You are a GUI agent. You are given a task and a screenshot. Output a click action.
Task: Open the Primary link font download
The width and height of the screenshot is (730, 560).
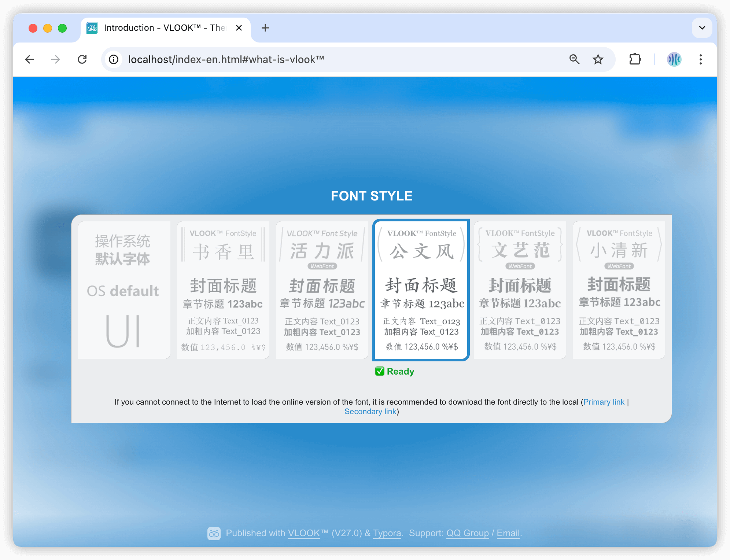click(604, 402)
